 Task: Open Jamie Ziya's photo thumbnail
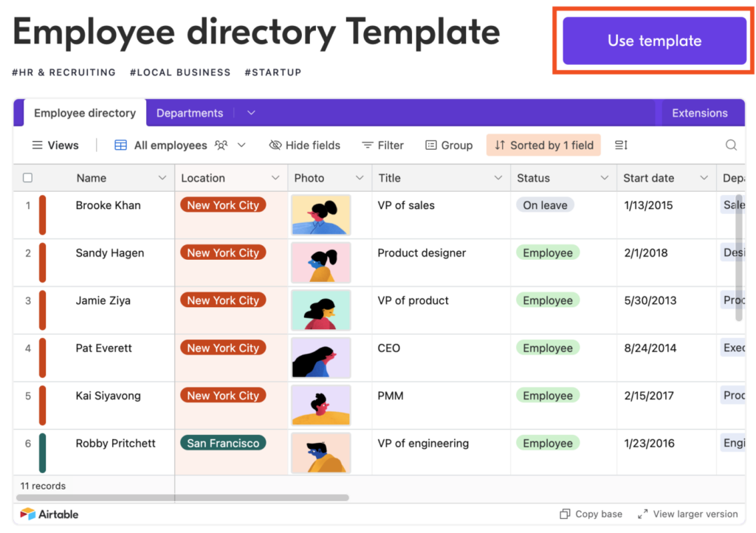pos(320,310)
